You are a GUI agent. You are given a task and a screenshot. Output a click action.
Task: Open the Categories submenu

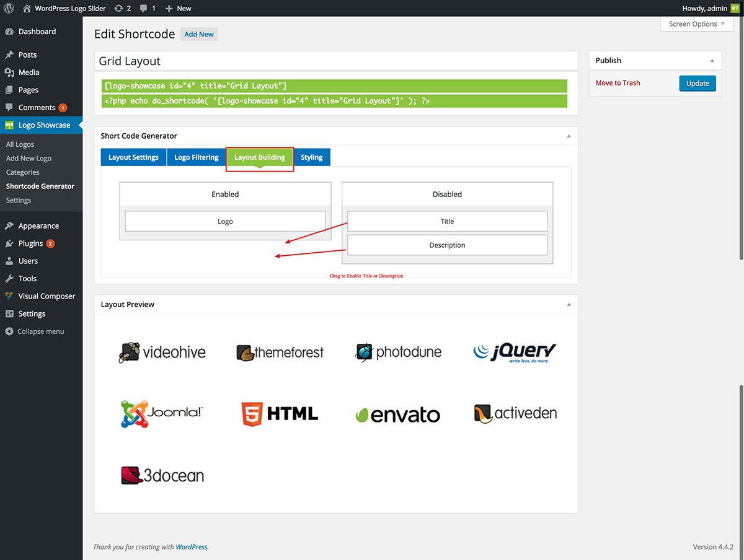click(x=22, y=172)
